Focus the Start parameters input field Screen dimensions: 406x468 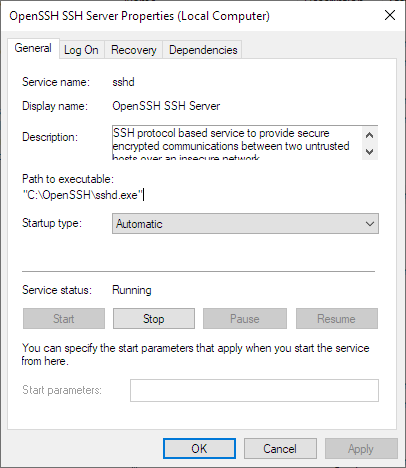coord(254,390)
